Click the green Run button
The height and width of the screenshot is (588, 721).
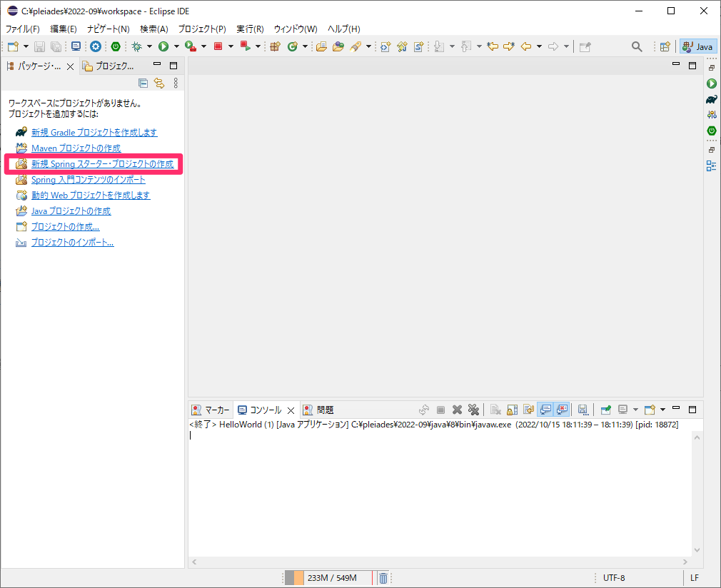pyautogui.click(x=163, y=46)
